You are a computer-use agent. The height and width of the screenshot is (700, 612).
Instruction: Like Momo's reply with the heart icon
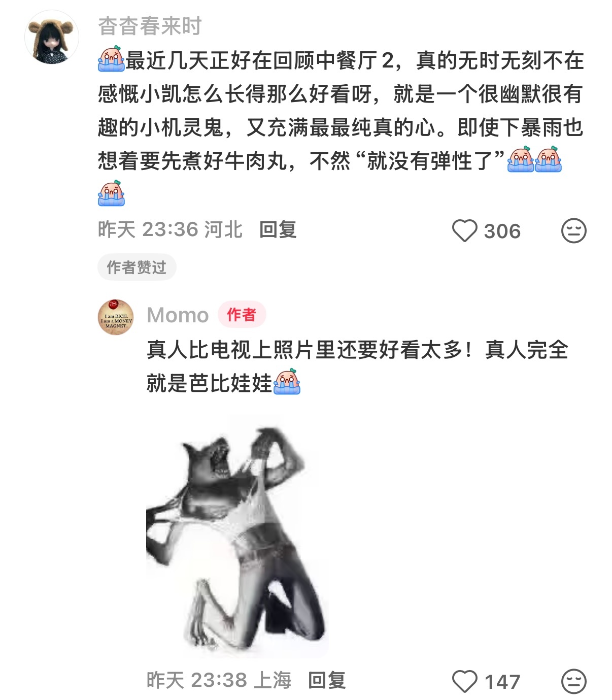click(464, 681)
